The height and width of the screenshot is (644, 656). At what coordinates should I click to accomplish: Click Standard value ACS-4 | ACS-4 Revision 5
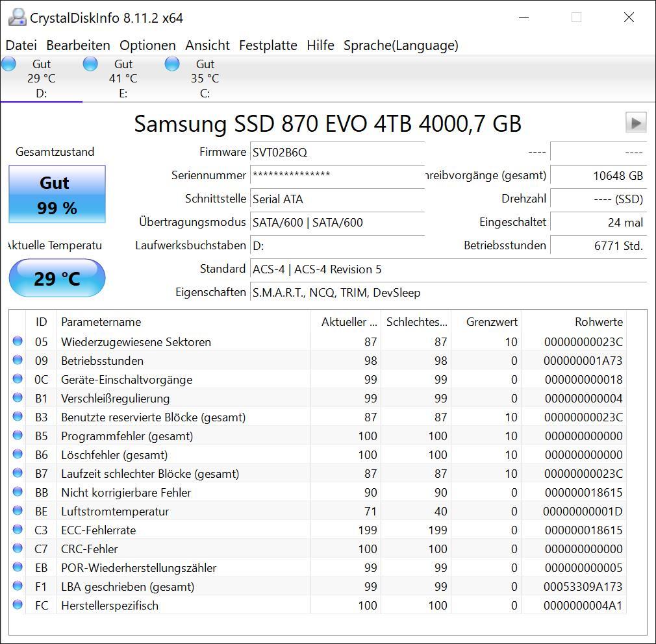449,269
